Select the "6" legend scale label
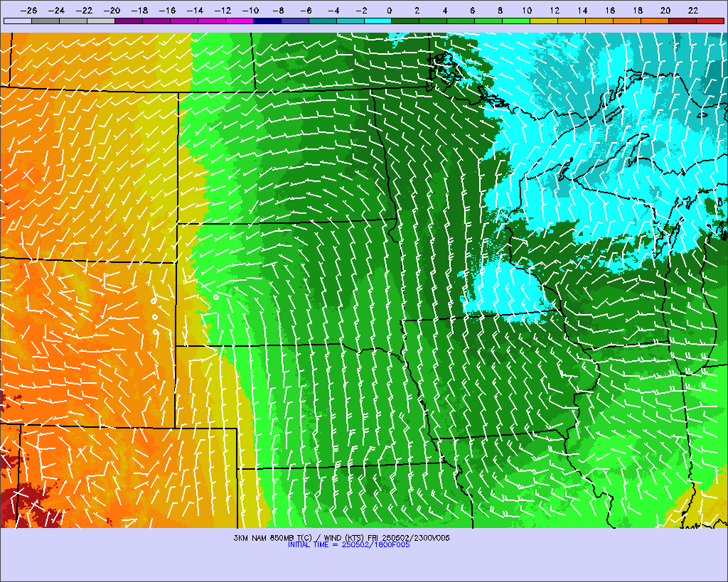728x582 pixels. point(472,10)
